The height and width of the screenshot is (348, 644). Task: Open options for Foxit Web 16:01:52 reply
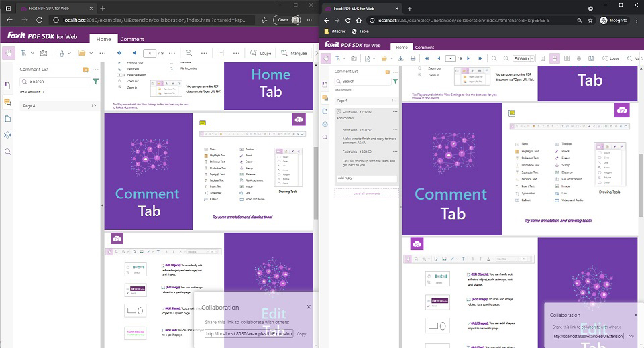pos(395,129)
